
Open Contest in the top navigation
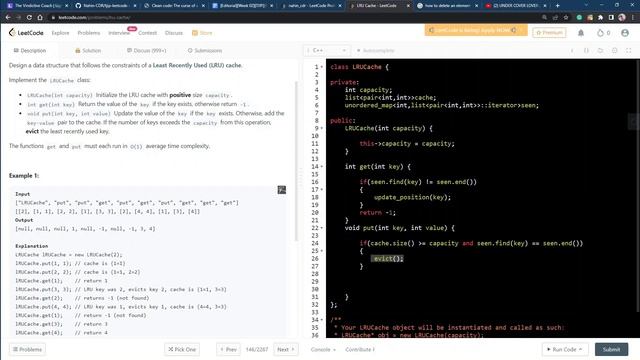(x=147, y=33)
